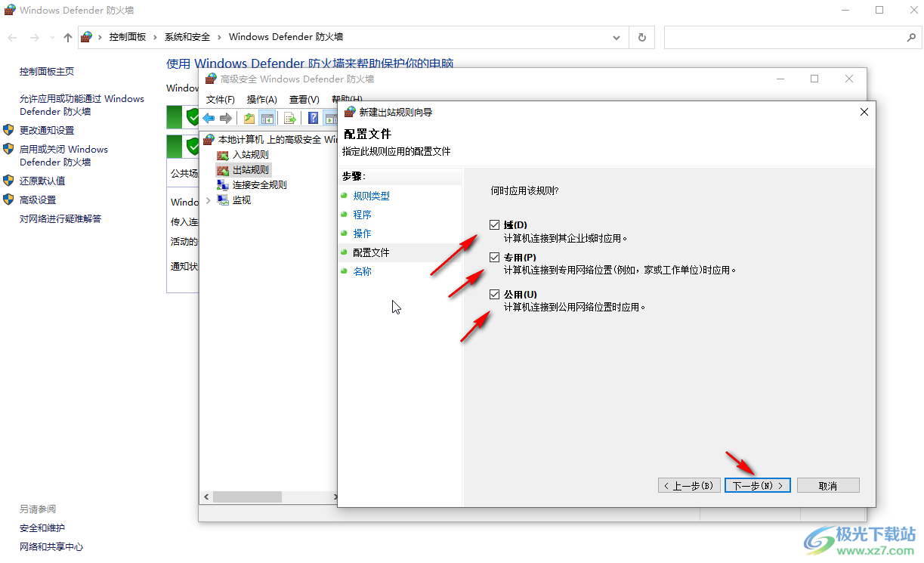This screenshot has width=924, height=563.
Task: Open 网络和共享中心 link
Action: (51, 546)
